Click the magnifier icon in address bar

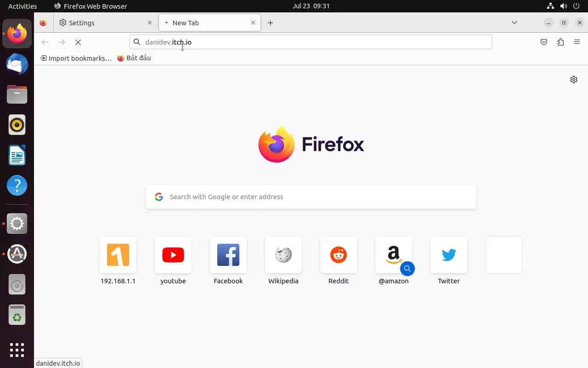point(137,42)
